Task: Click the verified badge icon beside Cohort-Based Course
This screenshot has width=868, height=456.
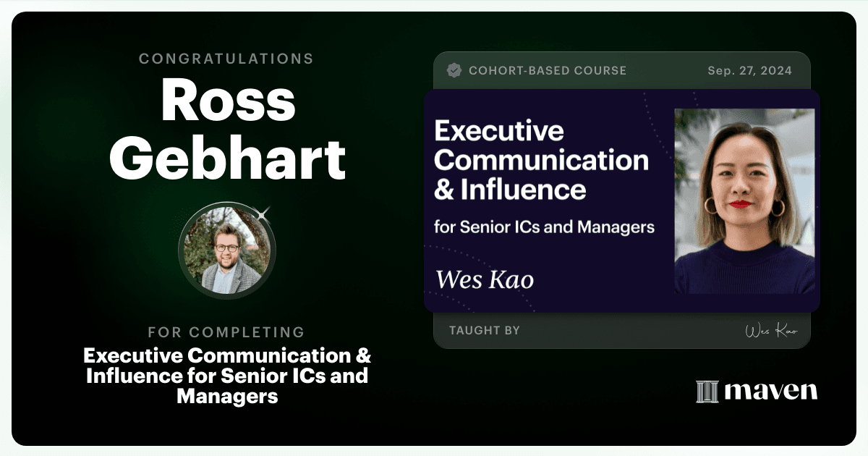Action: [x=454, y=70]
